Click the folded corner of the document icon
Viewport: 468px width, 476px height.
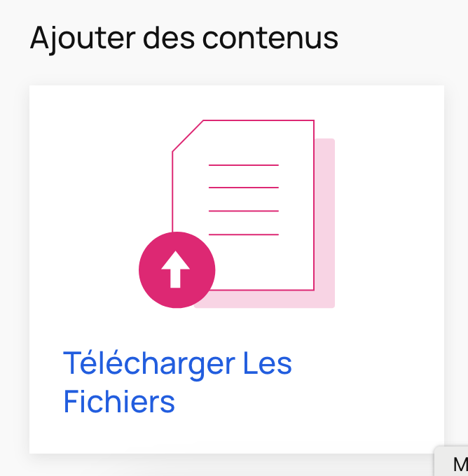(188, 136)
